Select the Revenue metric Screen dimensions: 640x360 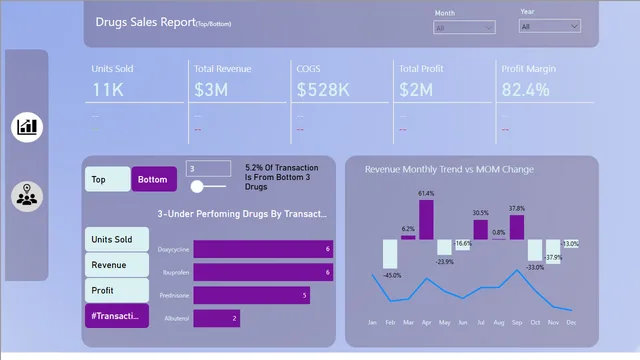(x=117, y=265)
